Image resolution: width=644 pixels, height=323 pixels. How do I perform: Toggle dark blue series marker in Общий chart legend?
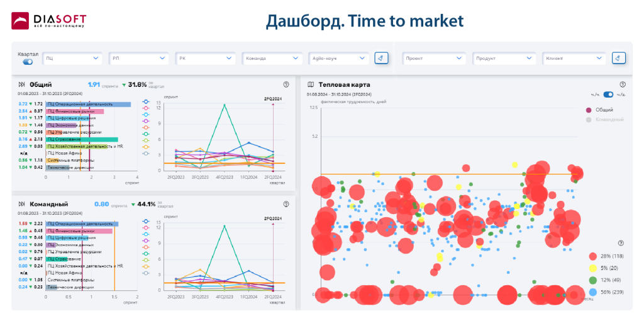[x=146, y=101]
